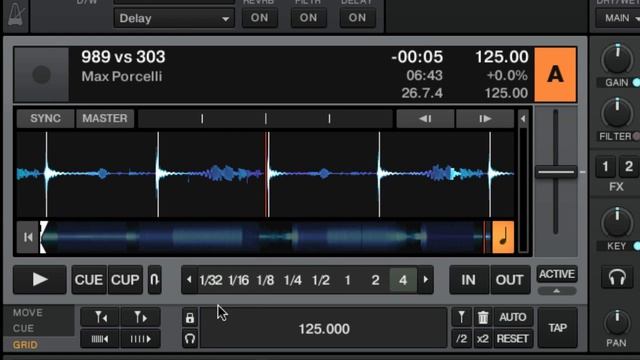Viewport: 640px width, 360px height.
Task: Skip to track start icon
Action: [x=28, y=237]
